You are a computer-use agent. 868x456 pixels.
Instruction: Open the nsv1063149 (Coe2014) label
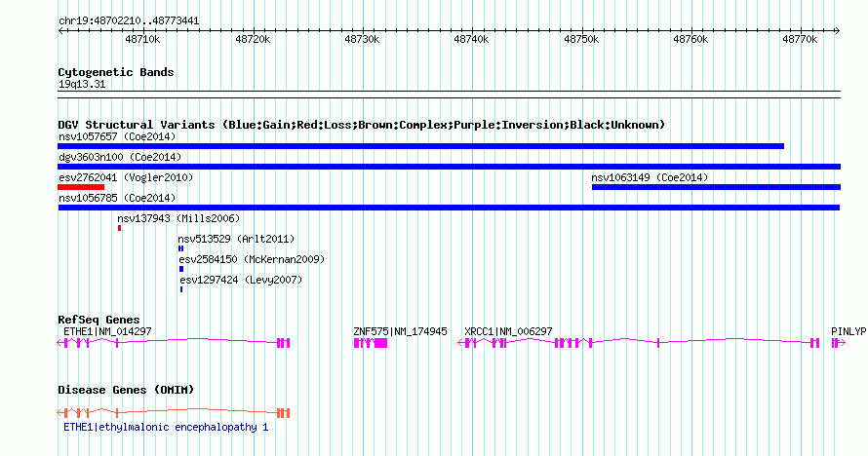pos(650,177)
